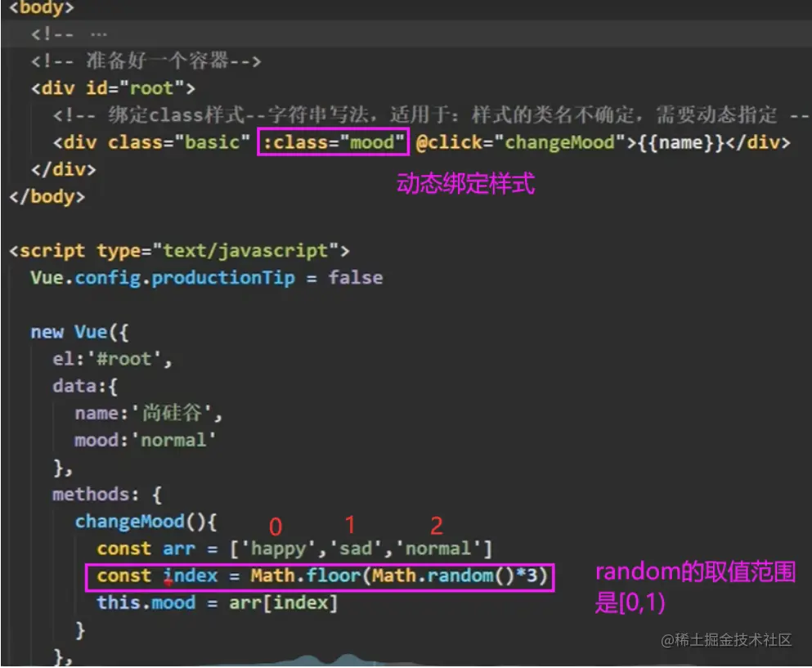Click this.mood assignment target
The image size is (812, 668).
pyautogui.click(x=146, y=603)
